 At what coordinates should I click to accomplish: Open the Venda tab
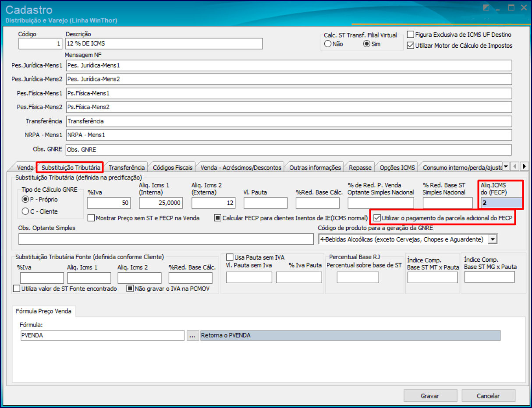pos(25,167)
